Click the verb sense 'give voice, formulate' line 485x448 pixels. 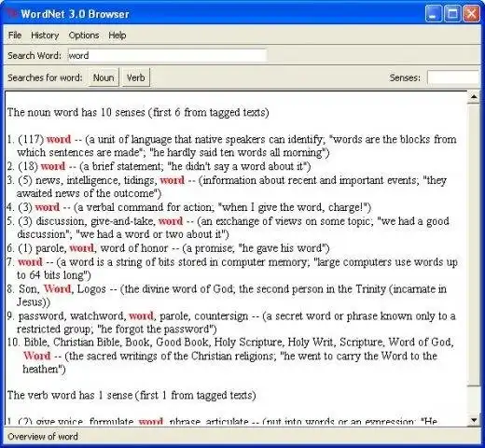tap(222, 421)
